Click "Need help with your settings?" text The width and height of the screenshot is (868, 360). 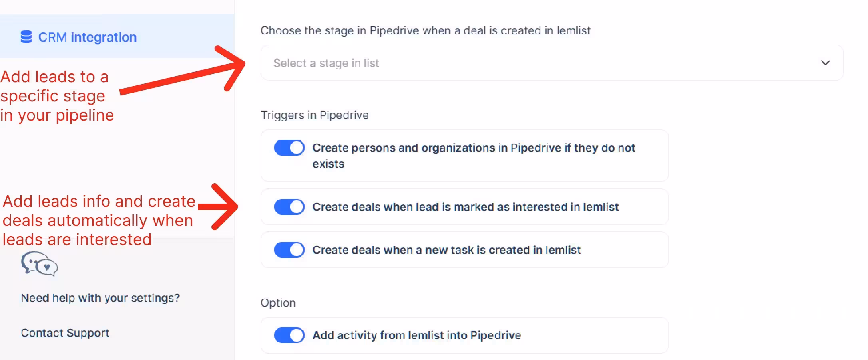tap(100, 298)
